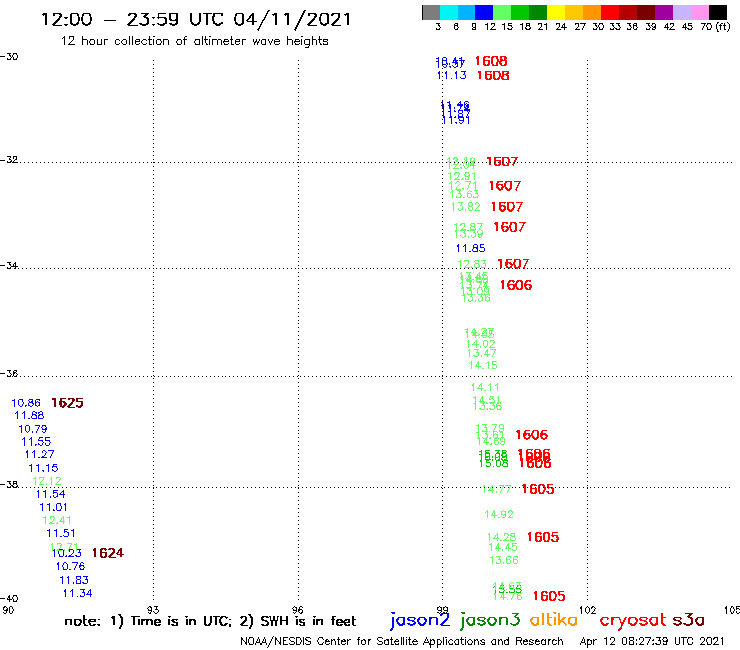Click the bright red legend swatch
The height and width of the screenshot is (650, 740).
(610, 12)
